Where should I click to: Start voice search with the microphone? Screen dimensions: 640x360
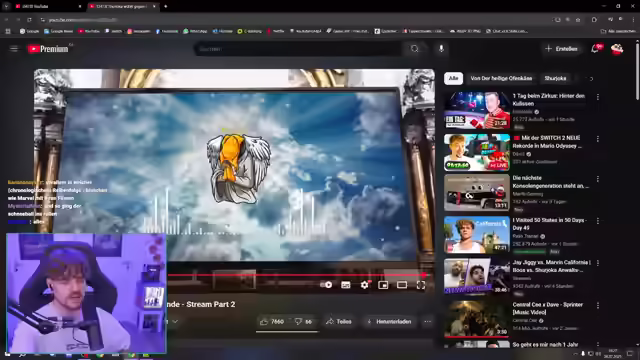click(441, 49)
